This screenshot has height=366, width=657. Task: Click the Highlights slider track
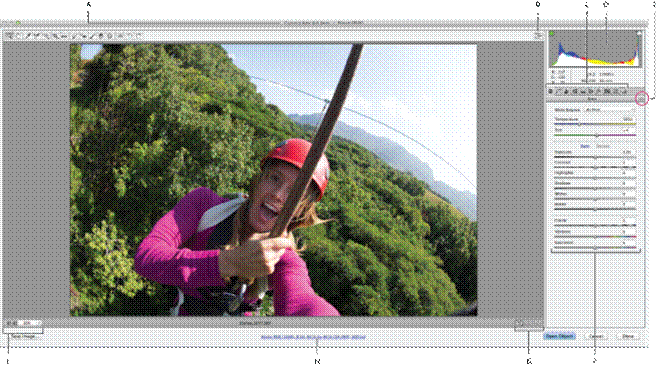click(x=595, y=178)
